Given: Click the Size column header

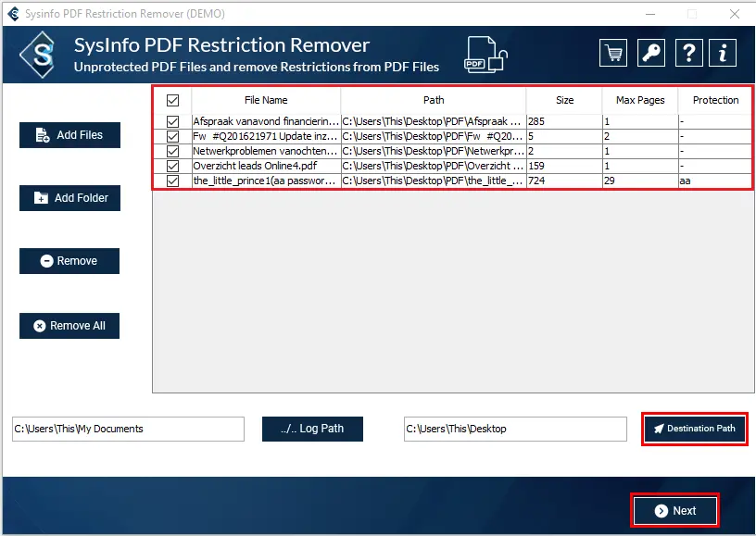Looking at the screenshot, I should coord(564,100).
